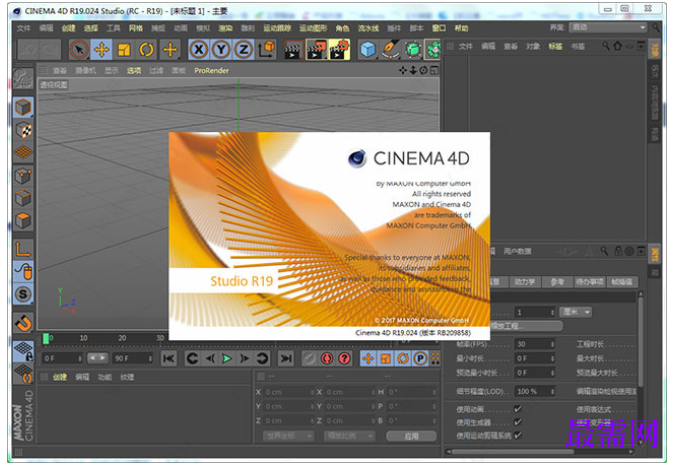This screenshot has width=677, height=465.
Task: Click Render View clapperboard icon
Action: coord(293,50)
